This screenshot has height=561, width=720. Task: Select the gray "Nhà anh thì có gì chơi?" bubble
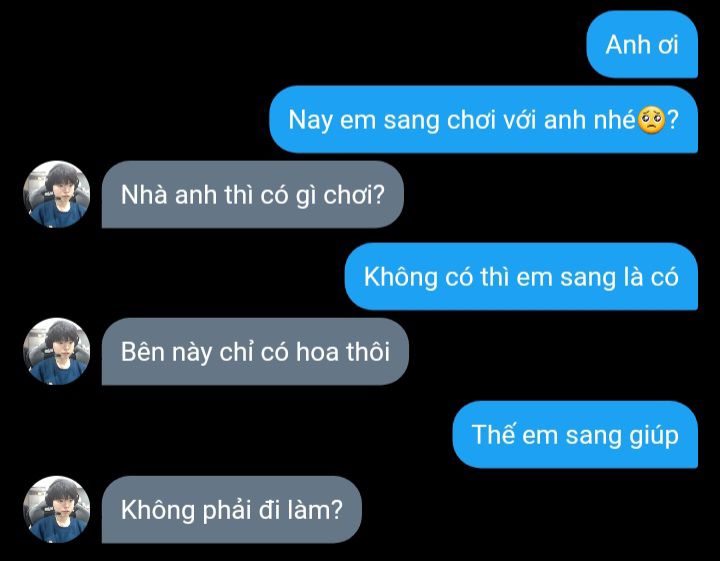253,194
